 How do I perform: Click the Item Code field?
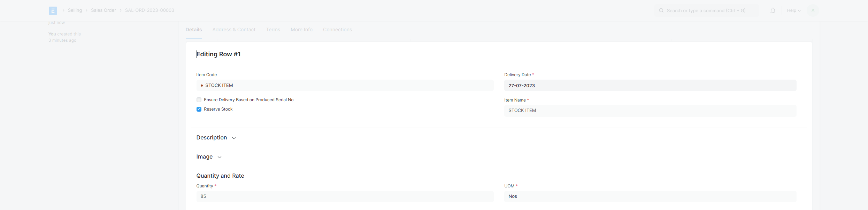pyautogui.click(x=345, y=86)
